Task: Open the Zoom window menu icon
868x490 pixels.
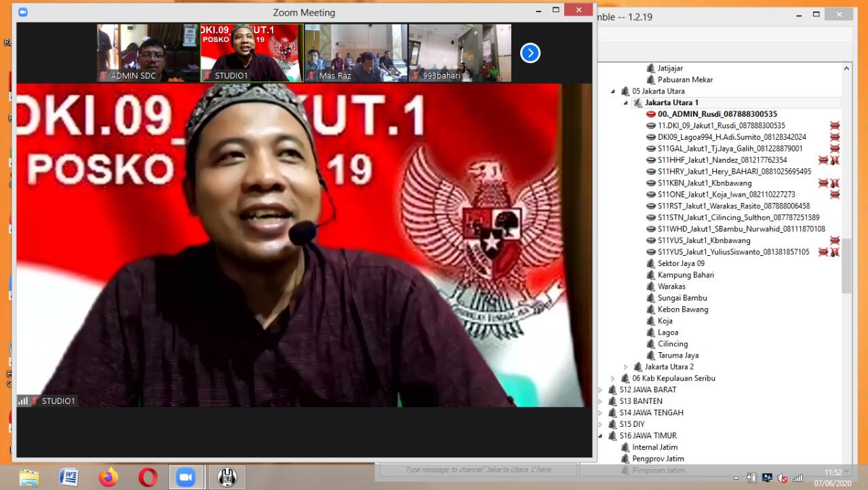Action: [x=23, y=12]
